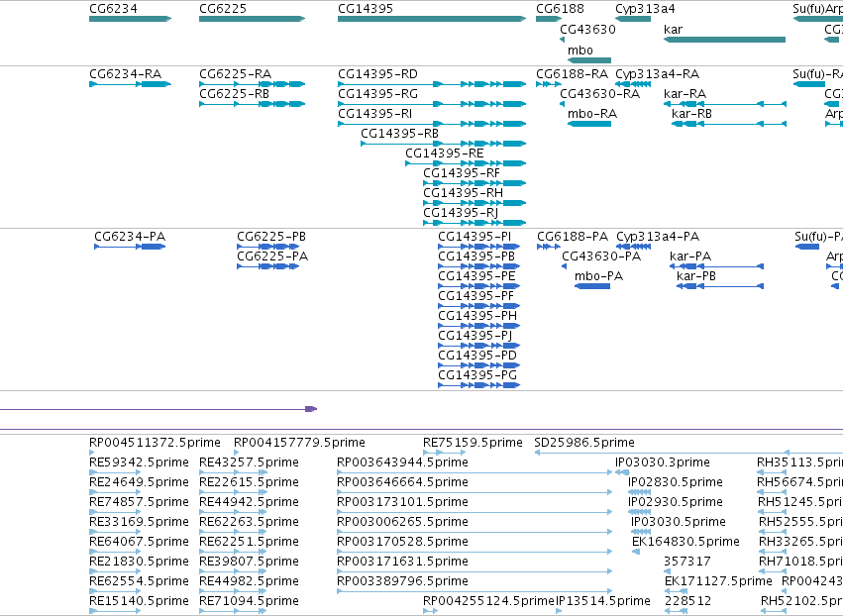
Task: Click protein CG14395-PE
Action: (476, 276)
